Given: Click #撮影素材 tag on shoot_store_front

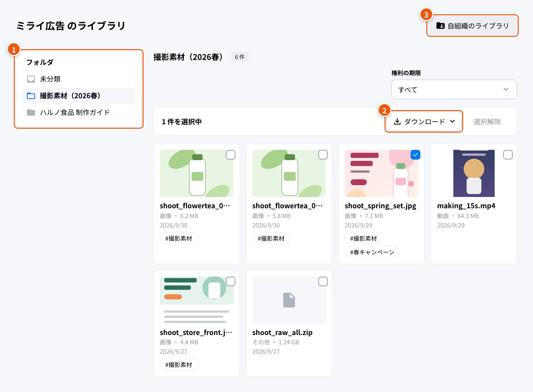Looking at the screenshot, I should click(x=179, y=365).
